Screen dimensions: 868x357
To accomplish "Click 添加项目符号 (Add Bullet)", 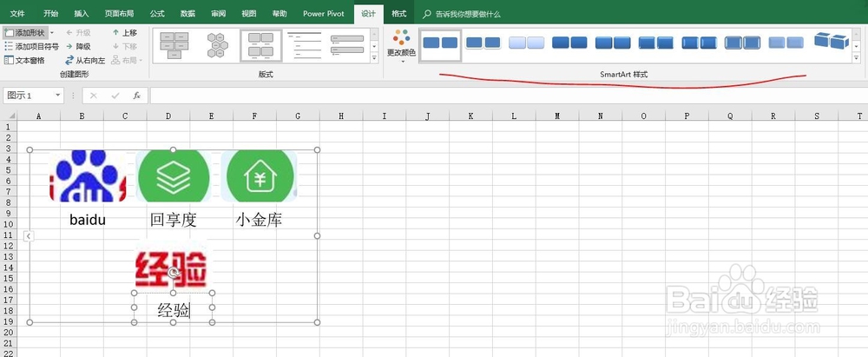I will click(31, 47).
